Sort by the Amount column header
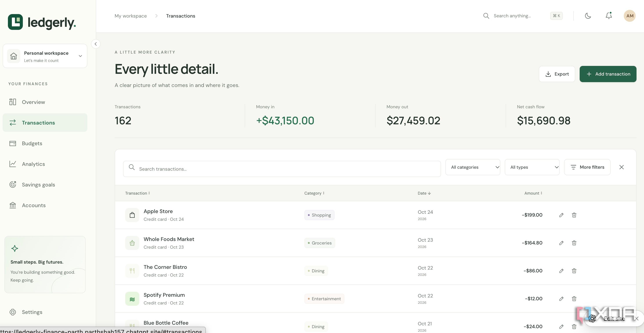This screenshot has height=333, width=644. click(x=533, y=193)
